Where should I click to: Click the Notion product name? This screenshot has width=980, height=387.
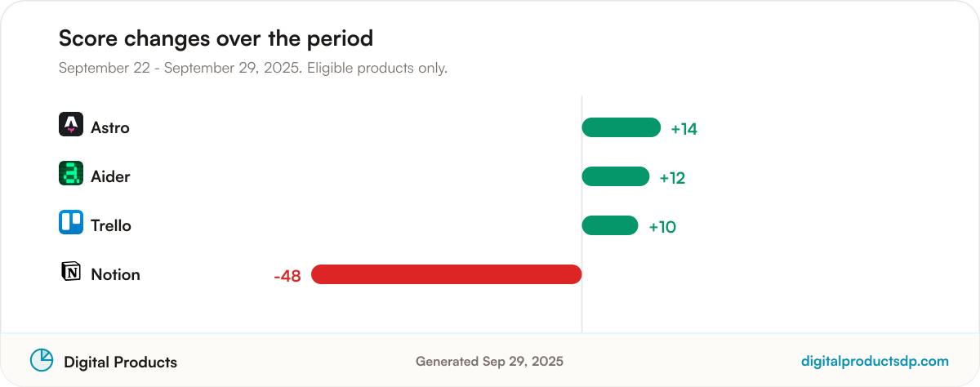coord(115,274)
